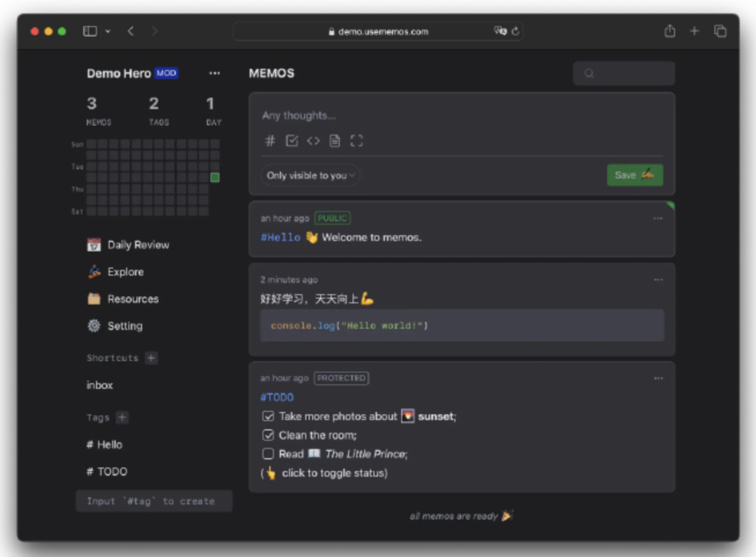Screen dimensions: 756x557
Task: Click the #Hello tag link in the welcome memo
Action: coord(280,237)
